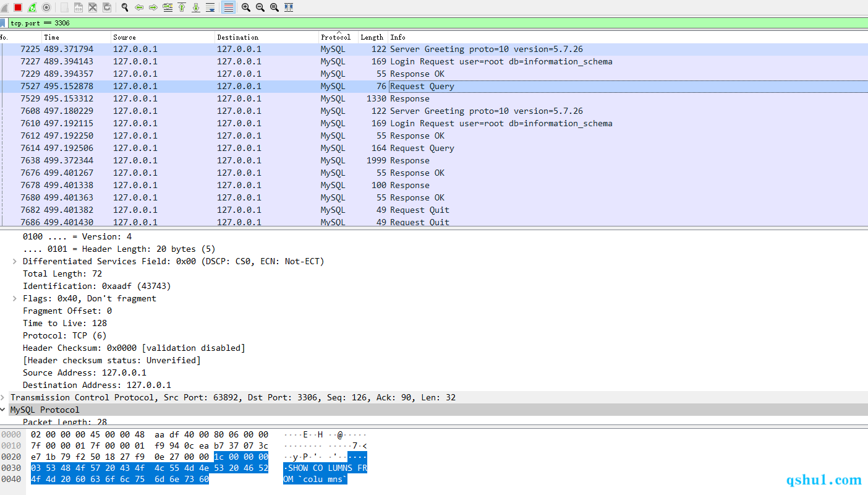The width and height of the screenshot is (868, 495).
Task: Toggle packet list colorization
Action: 228,7
